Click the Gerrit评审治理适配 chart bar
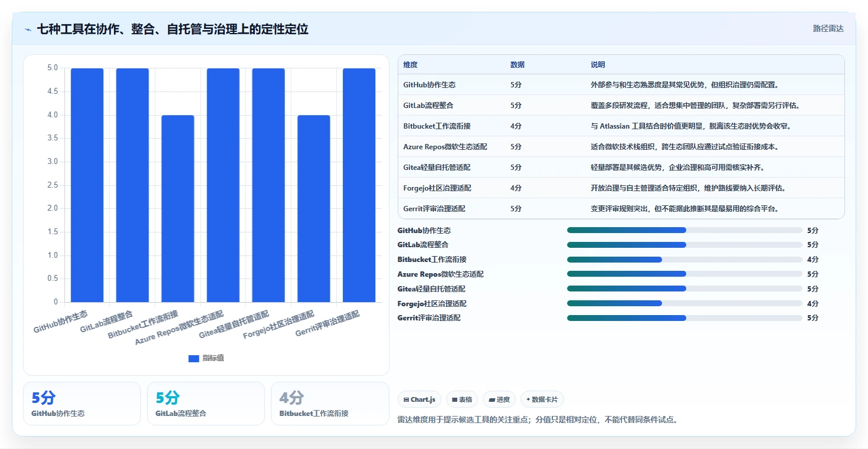Viewport: 868px width, 449px height. [x=359, y=185]
